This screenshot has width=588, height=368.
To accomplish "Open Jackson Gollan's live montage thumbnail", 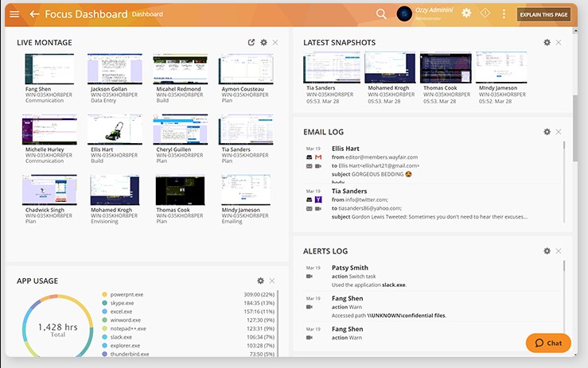I will (x=115, y=69).
